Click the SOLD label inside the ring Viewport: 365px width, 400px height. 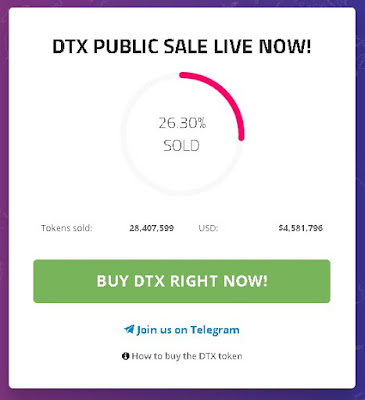point(182,146)
